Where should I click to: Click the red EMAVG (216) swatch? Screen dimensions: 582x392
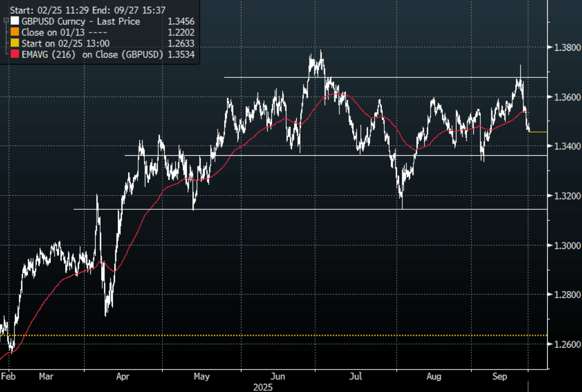[15, 55]
